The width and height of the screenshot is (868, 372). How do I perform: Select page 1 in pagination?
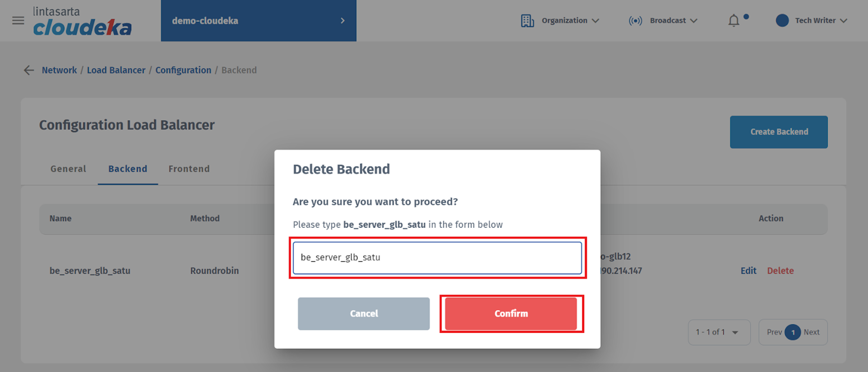pyautogui.click(x=792, y=332)
